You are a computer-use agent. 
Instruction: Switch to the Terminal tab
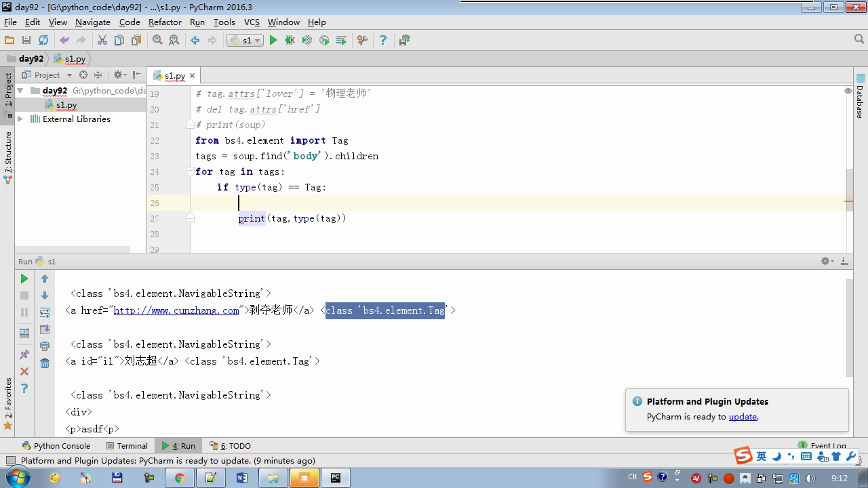[127, 446]
